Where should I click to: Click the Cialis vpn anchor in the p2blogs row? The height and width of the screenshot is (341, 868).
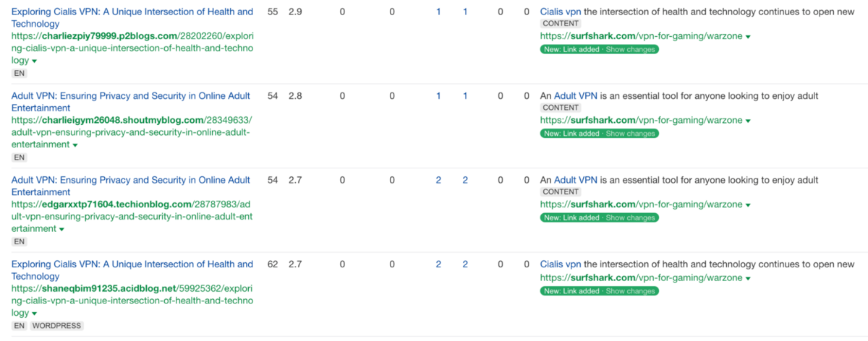[x=561, y=12]
